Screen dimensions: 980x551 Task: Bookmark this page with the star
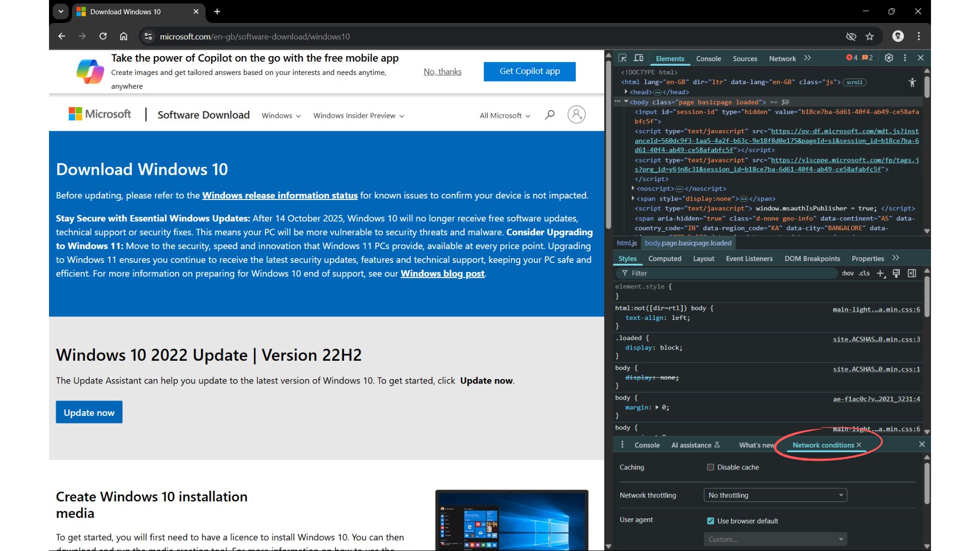point(870,36)
